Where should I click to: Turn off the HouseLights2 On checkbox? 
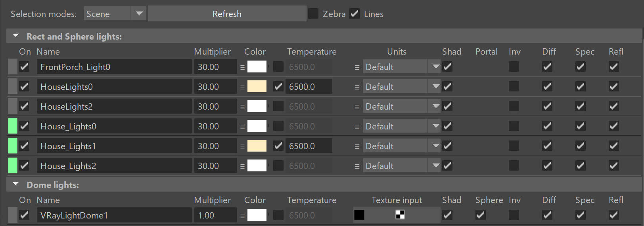24,106
